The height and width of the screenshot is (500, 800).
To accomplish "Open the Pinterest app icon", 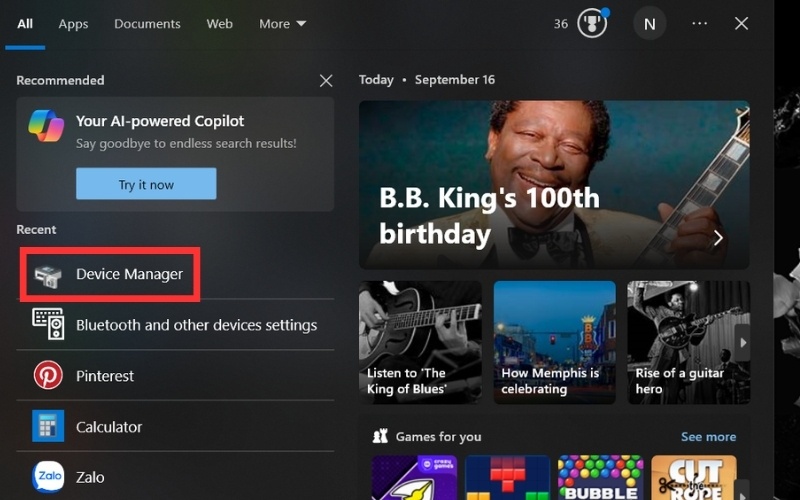I will (48, 375).
